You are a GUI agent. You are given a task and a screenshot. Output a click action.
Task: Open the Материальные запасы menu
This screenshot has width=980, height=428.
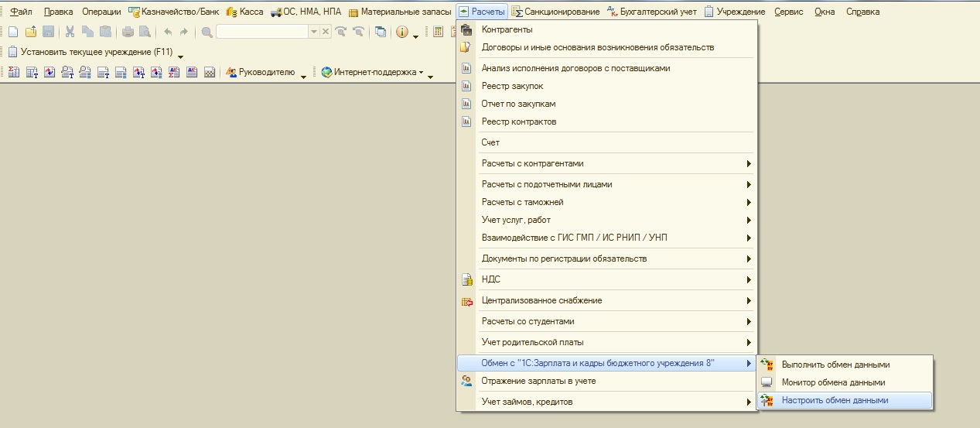coord(400,12)
